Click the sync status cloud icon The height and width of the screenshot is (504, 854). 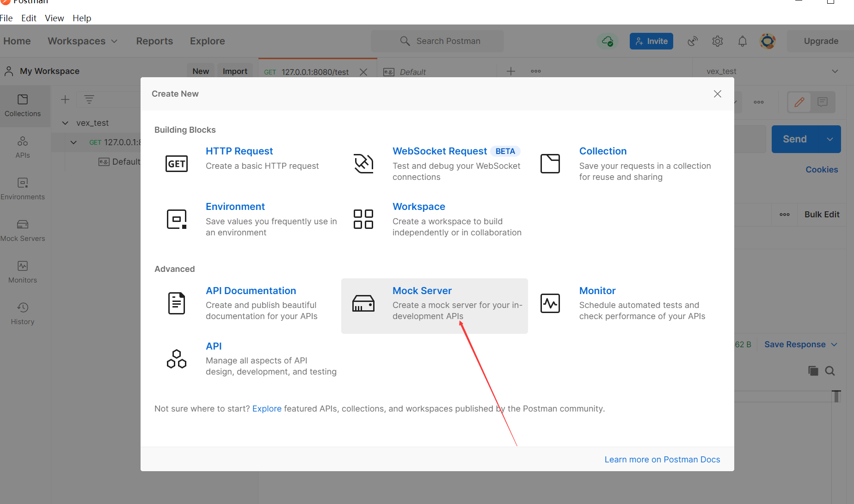coord(608,41)
